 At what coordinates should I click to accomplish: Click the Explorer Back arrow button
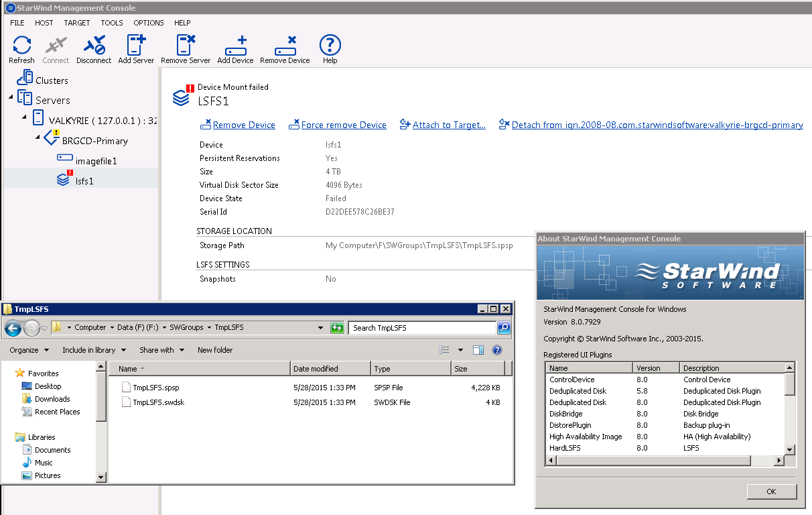coord(13,329)
